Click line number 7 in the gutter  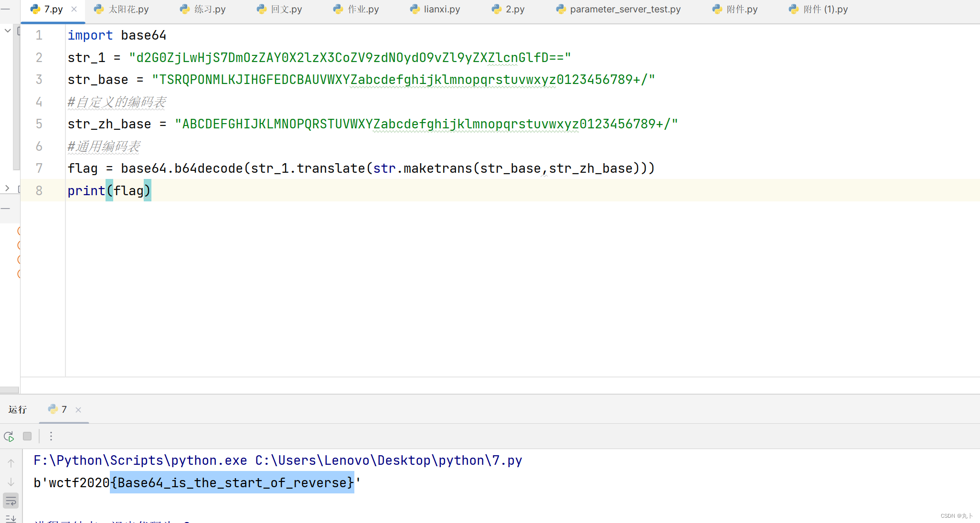[39, 168]
